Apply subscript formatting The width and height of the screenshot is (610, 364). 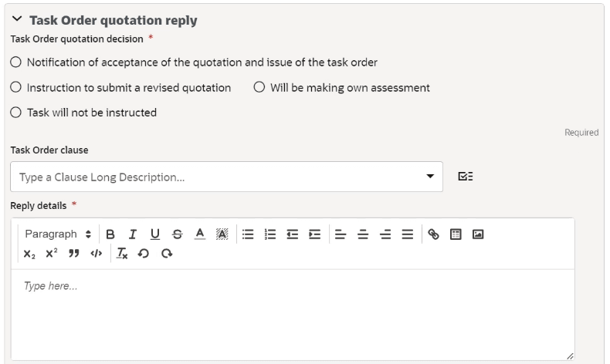point(29,254)
